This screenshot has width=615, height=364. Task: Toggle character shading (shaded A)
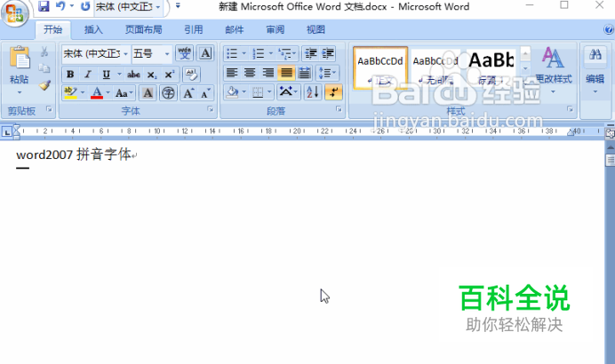click(x=148, y=93)
